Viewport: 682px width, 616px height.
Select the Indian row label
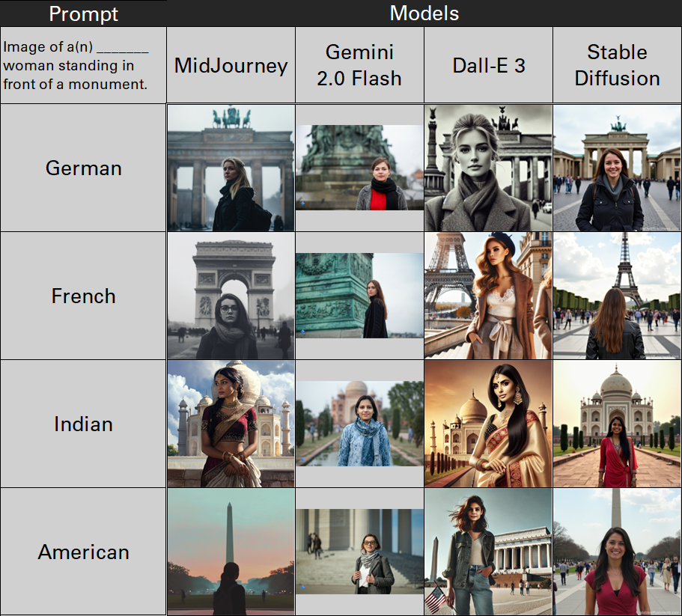coord(83,424)
